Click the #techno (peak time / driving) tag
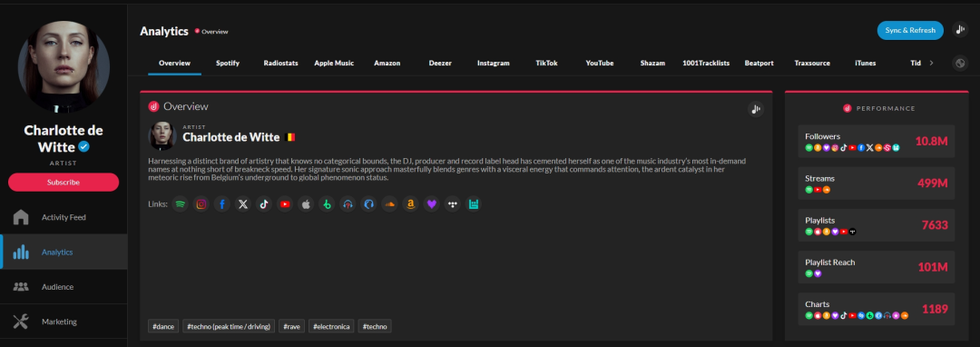The image size is (980, 347). point(229,326)
